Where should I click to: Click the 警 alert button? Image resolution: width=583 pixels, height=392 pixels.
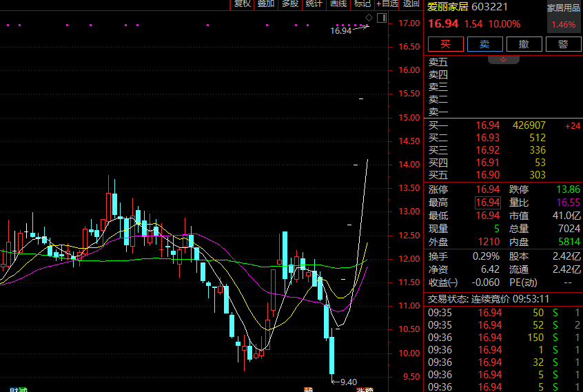pos(563,44)
